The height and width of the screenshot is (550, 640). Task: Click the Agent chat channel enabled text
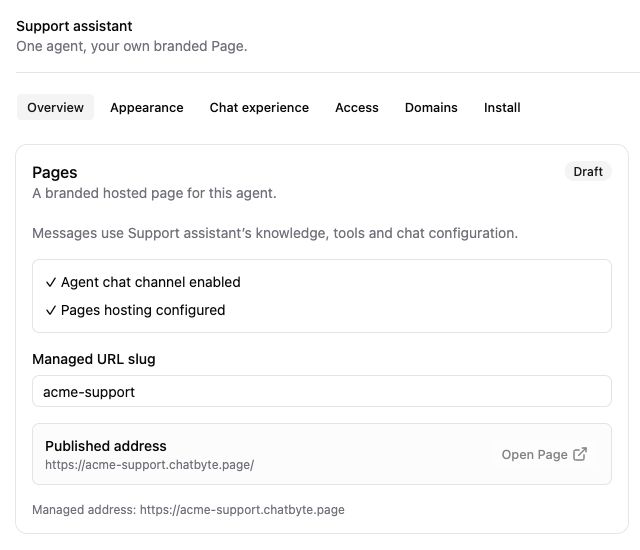coord(151,282)
